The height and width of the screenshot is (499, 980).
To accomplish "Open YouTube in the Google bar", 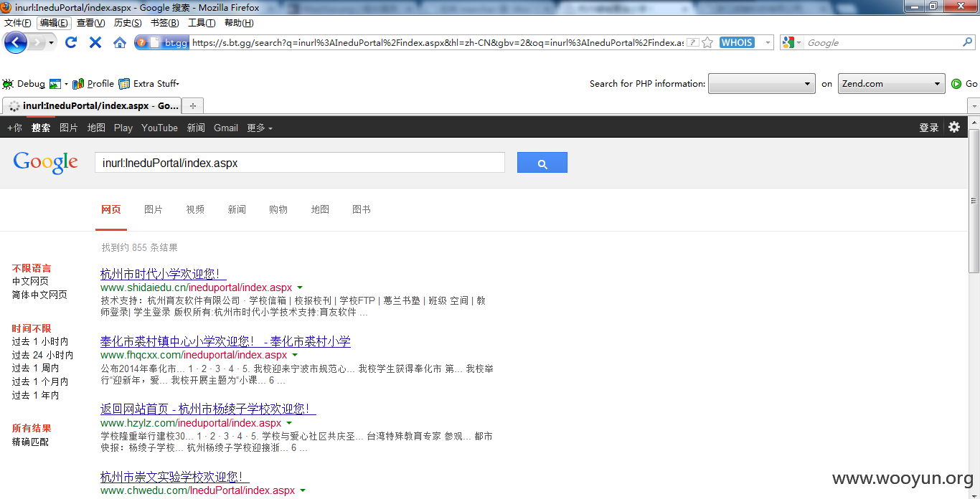I will 159,128.
